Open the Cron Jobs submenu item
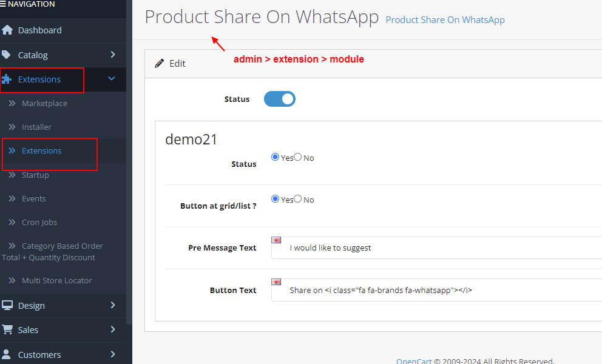Image resolution: width=602 pixels, height=364 pixels. (63, 222)
